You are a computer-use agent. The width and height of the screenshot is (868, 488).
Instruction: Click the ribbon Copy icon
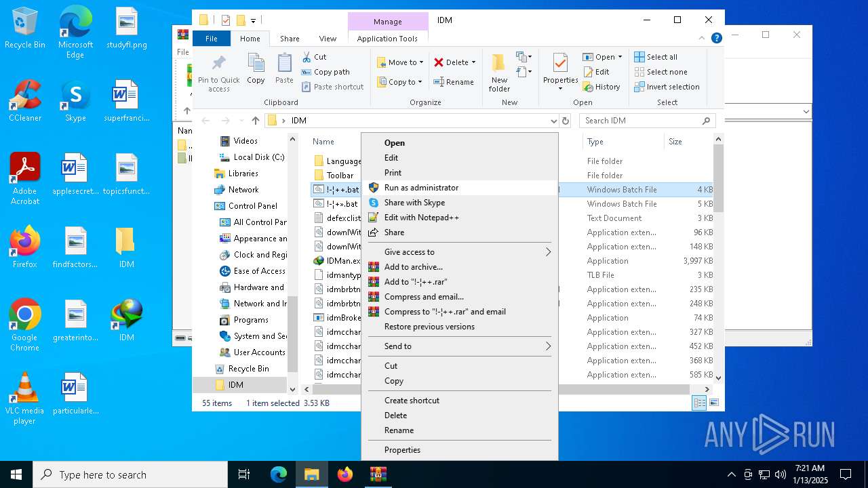256,68
